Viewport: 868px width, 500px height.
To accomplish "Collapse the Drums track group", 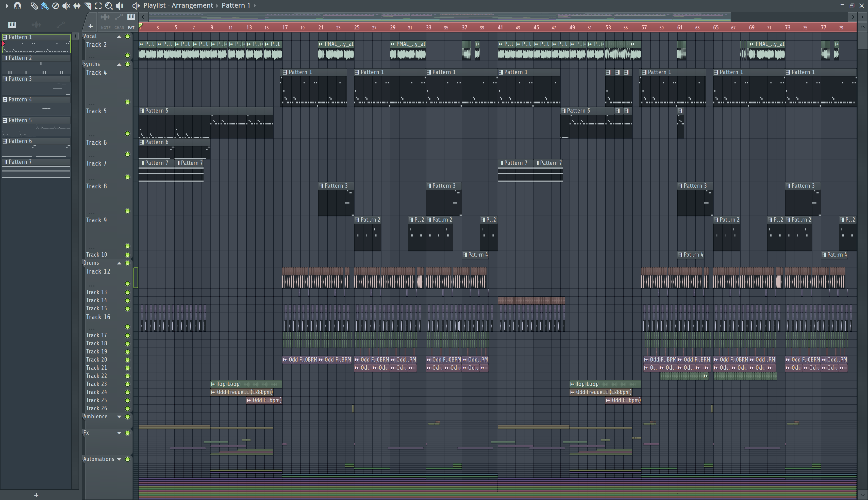I will click(x=119, y=263).
